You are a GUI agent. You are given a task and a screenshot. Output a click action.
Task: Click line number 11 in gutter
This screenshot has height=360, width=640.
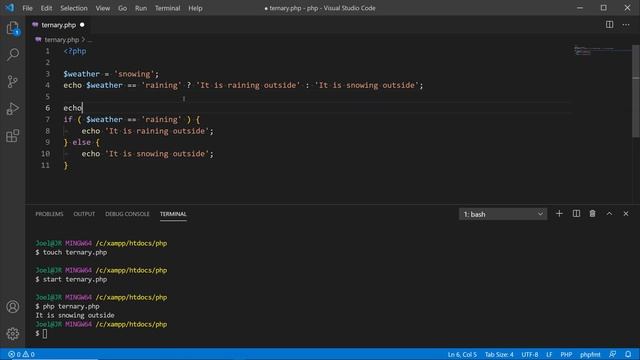(x=45, y=165)
